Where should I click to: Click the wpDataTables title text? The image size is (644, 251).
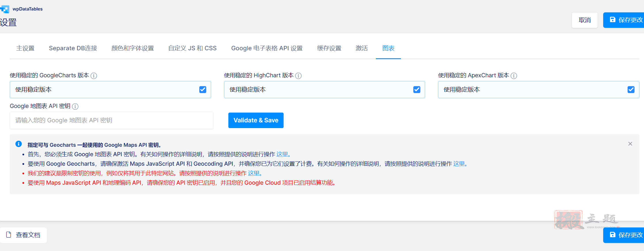28,9
